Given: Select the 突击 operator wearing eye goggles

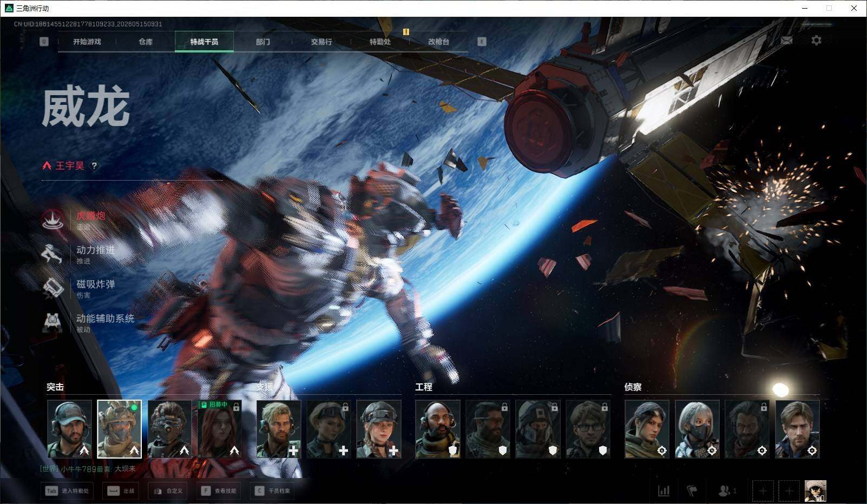Looking at the screenshot, I should tap(169, 429).
